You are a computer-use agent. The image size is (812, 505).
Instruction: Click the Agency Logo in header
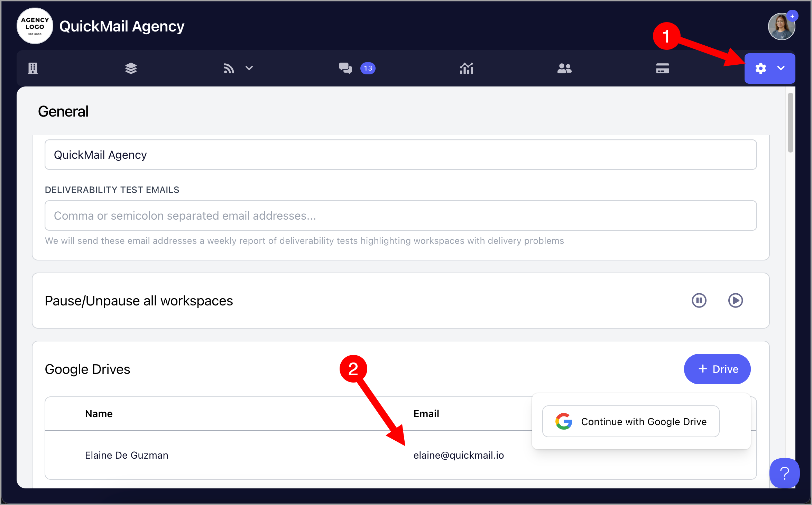[x=35, y=26]
